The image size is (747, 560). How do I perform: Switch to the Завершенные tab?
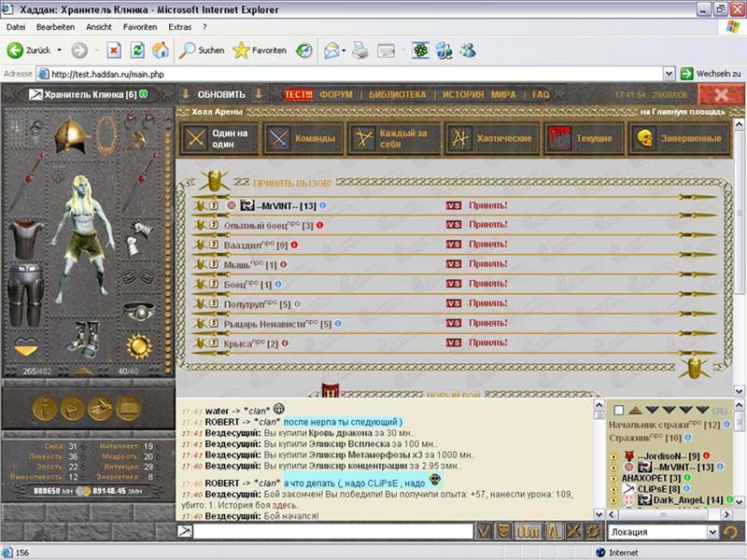pyautogui.click(x=680, y=138)
